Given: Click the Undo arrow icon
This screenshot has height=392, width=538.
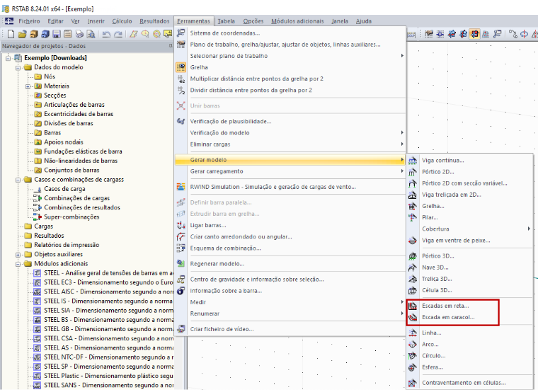Looking at the screenshot, I should [x=106, y=34].
